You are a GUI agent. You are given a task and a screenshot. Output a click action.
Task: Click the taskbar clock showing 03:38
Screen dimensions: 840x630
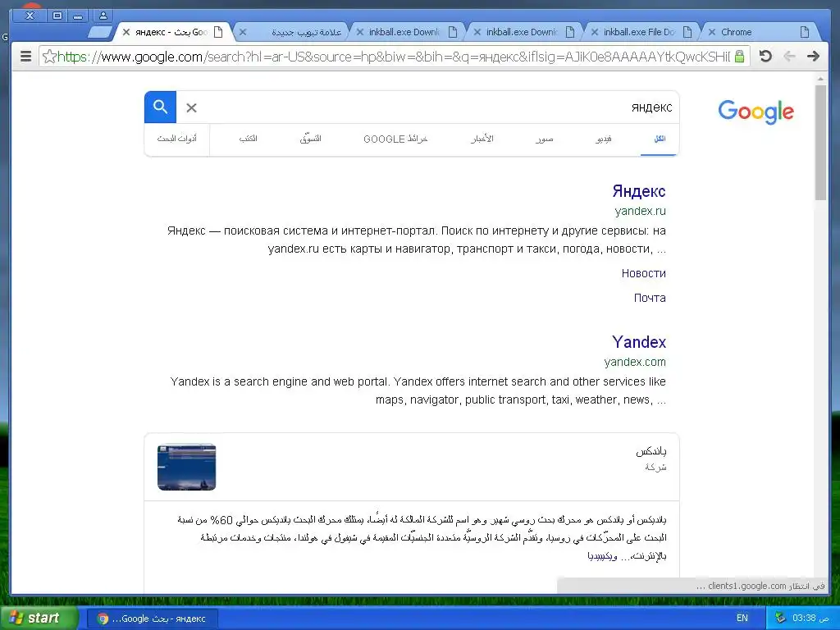pyautogui.click(x=810, y=618)
